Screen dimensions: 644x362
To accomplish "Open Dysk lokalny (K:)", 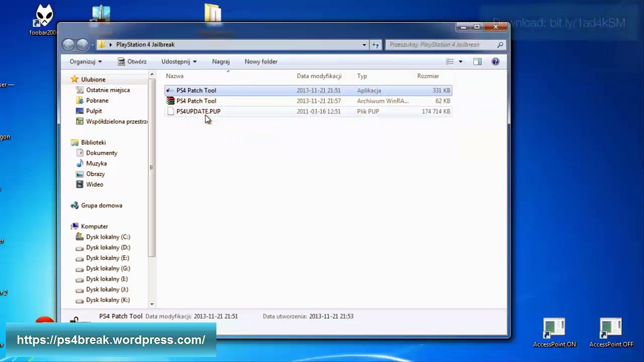I will (x=108, y=300).
